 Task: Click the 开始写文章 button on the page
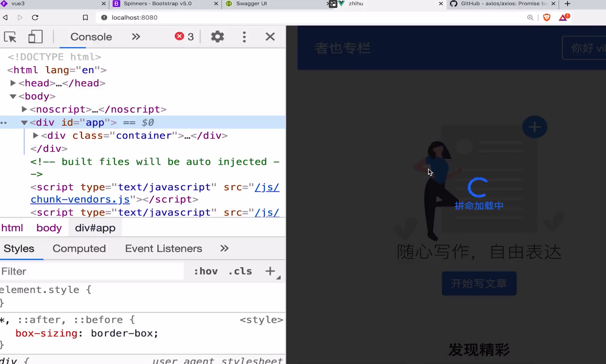tap(479, 283)
